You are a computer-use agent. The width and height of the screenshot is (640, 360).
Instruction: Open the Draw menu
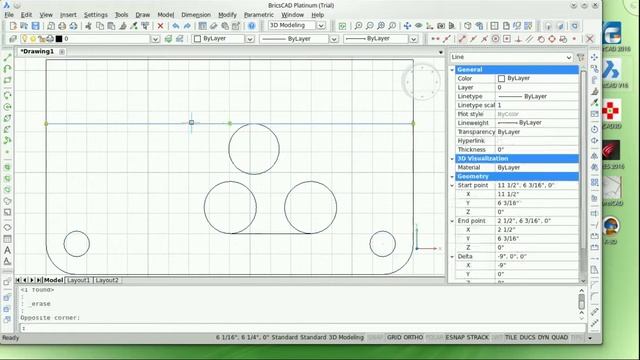(x=142, y=15)
